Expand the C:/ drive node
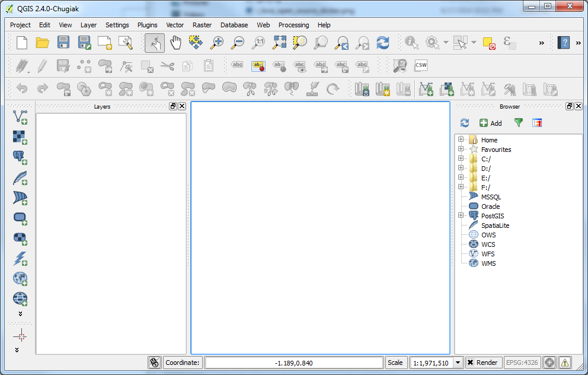Screen dimensions: 588x375 coord(461,159)
